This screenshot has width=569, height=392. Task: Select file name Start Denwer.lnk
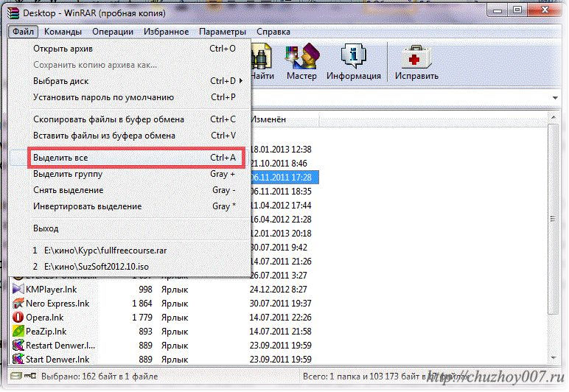pos(57,360)
